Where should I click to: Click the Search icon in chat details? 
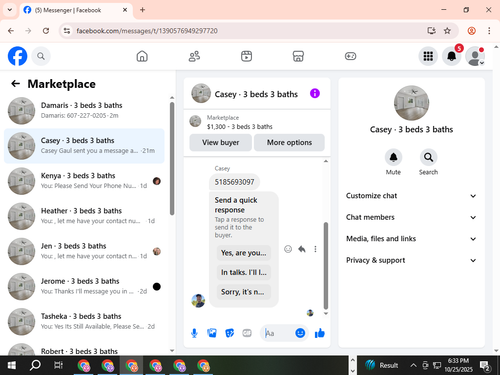(428, 157)
